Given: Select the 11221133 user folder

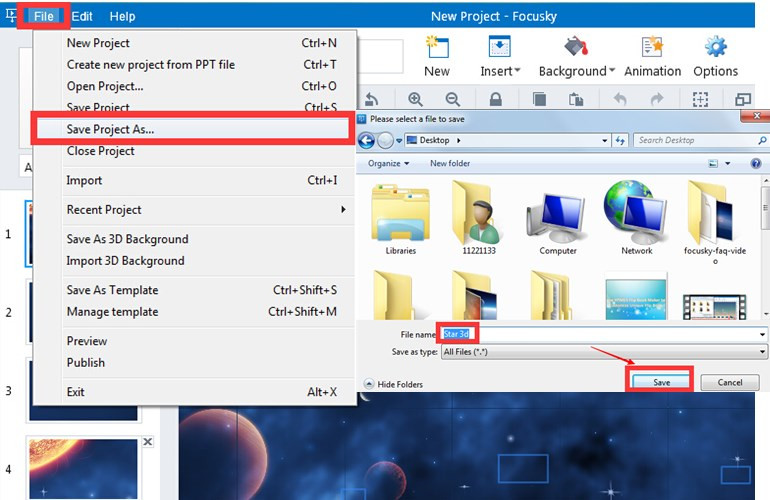Looking at the screenshot, I should [x=476, y=213].
